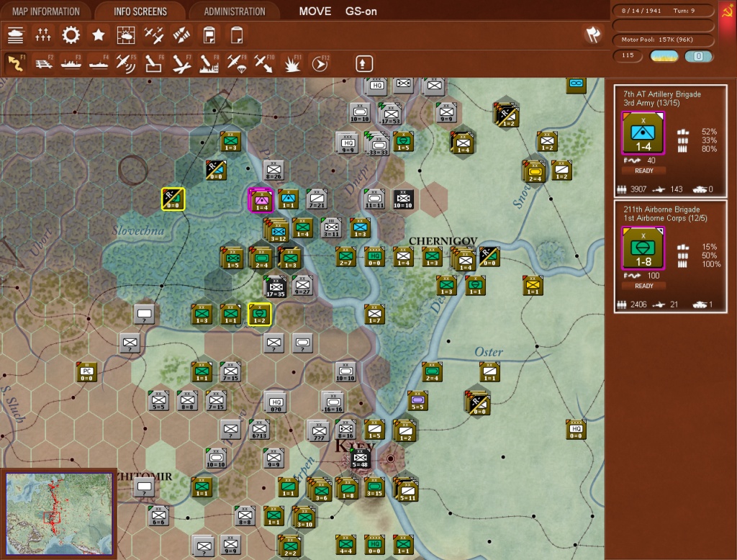Select Air transfer mode (F10)
This screenshot has height=560, width=737.
pos(264,63)
